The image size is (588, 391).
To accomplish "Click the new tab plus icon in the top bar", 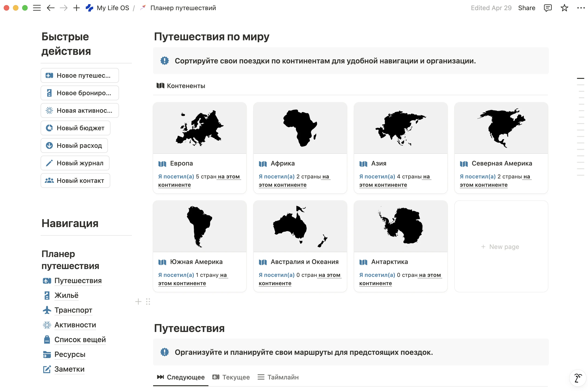I will (77, 8).
